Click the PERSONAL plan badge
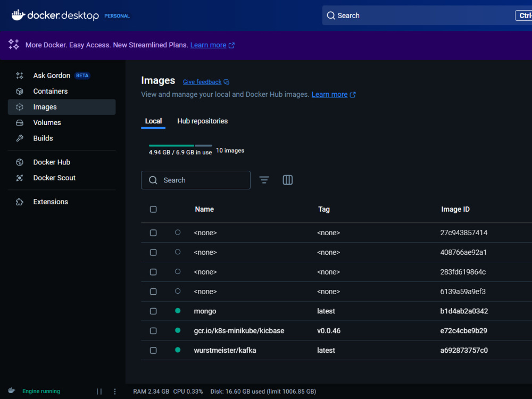532x399 pixels. [x=117, y=16]
